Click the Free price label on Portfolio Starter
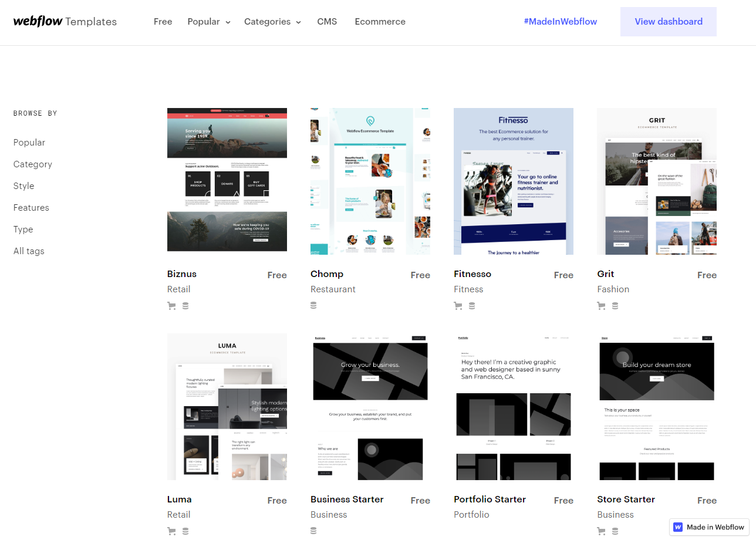Screen dimensions: 756x540 click(x=563, y=501)
